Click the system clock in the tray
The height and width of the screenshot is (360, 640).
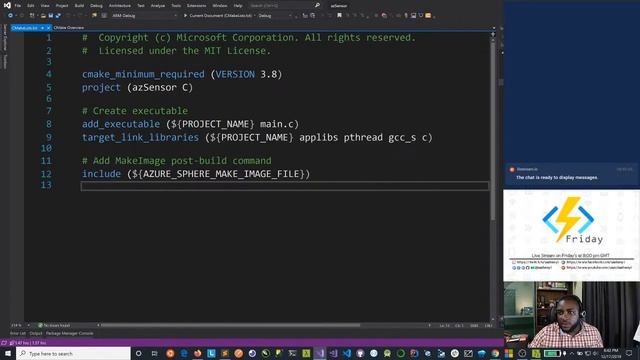coord(610,353)
